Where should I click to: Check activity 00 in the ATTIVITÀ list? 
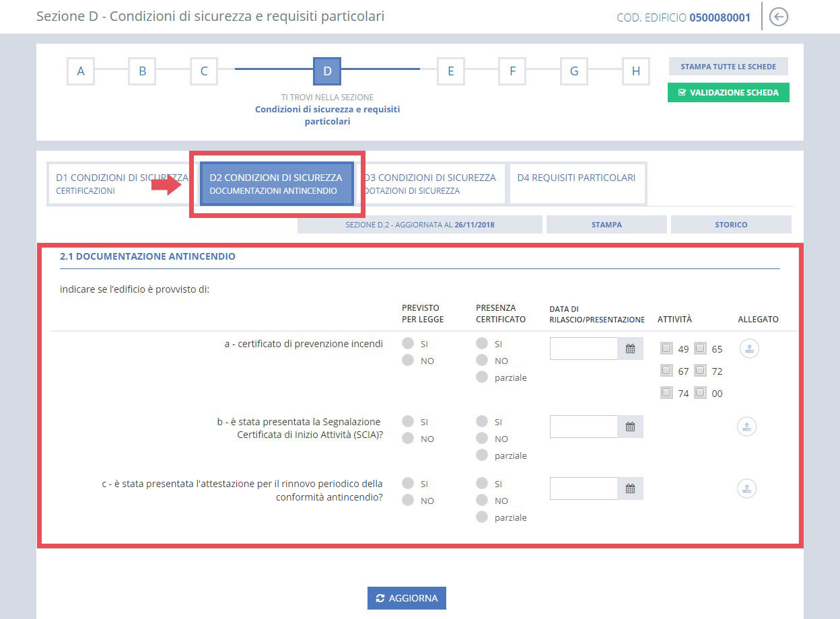(x=700, y=393)
